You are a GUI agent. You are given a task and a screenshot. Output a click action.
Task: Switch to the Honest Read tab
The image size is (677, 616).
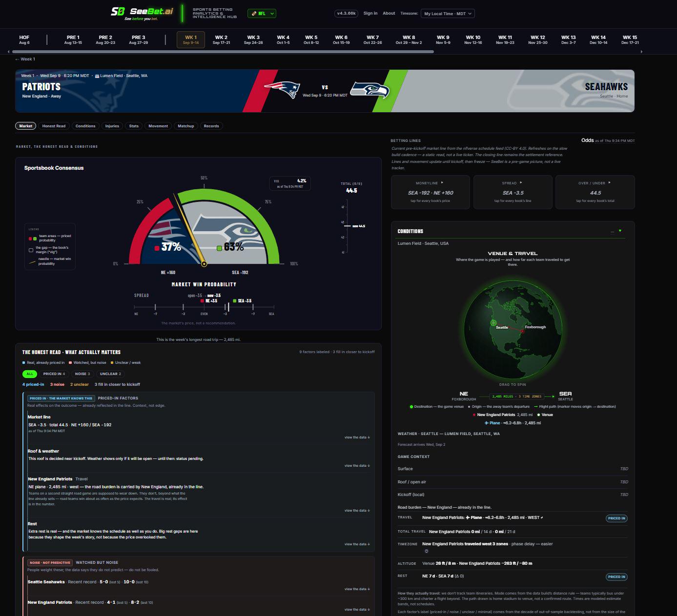pos(54,126)
